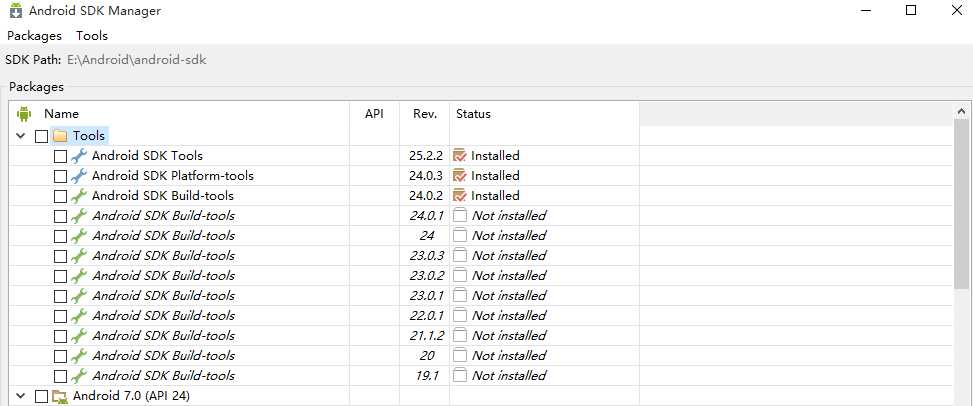Check Build-tools revision 23.0.2 checkbox
The height and width of the screenshot is (406, 973).
pyautogui.click(x=60, y=276)
